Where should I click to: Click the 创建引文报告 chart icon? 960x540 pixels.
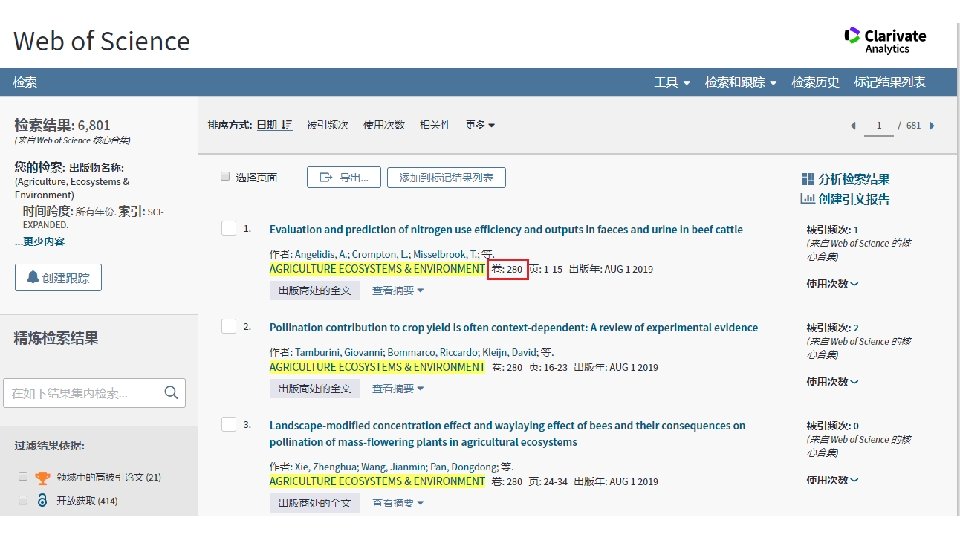(808, 198)
